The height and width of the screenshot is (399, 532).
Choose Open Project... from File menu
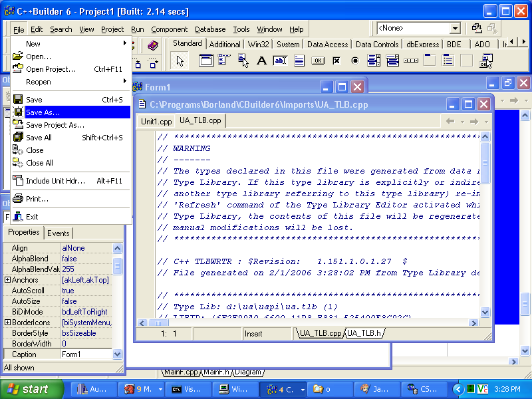71,69
